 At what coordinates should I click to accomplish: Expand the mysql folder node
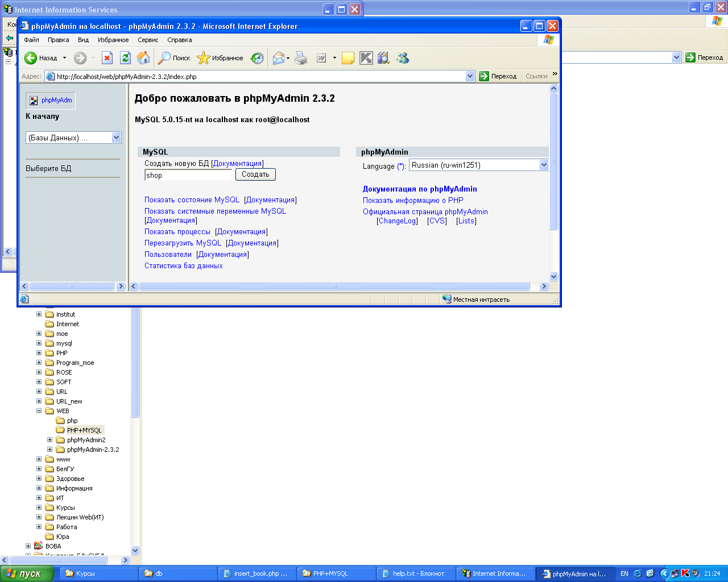(x=39, y=343)
